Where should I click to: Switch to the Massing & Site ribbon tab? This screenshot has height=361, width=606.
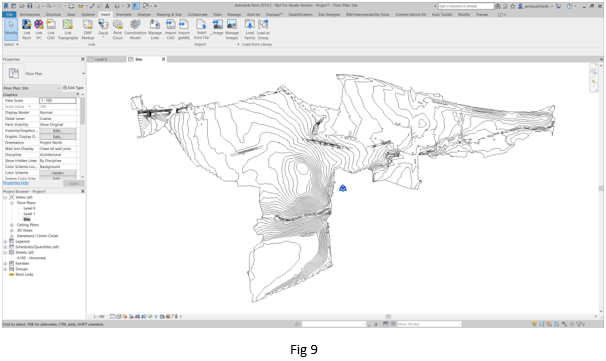[x=169, y=14]
